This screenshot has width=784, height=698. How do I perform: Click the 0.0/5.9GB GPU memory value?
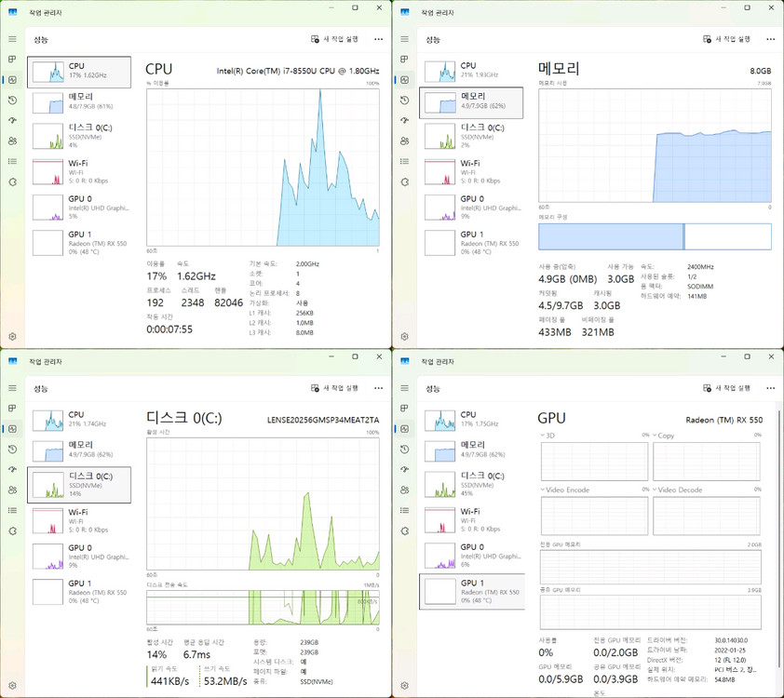click(x=561, y=679)
